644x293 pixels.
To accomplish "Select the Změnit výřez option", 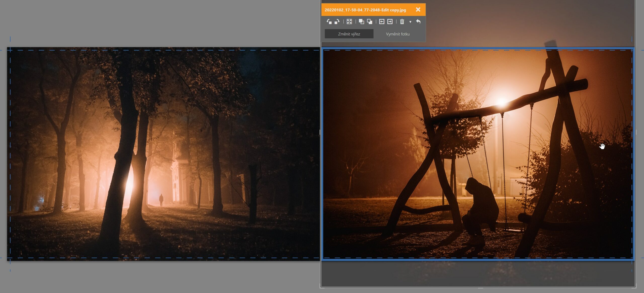I will [x=349, y=34].
